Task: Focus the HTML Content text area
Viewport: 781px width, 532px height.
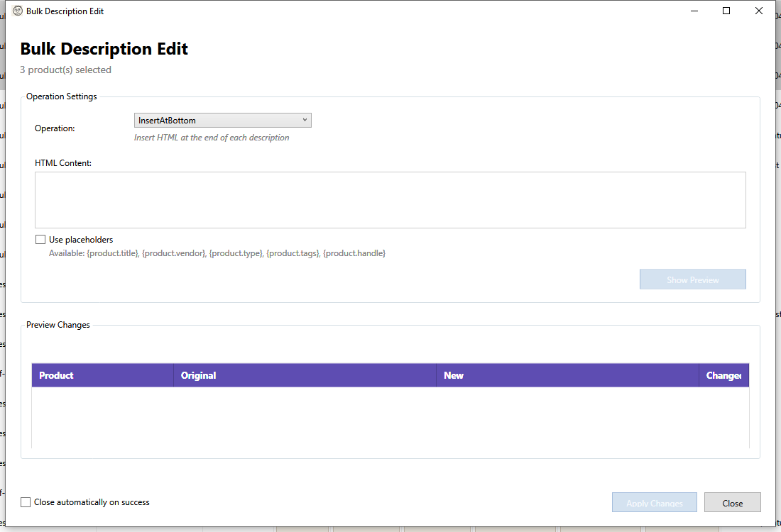Action: coord(390,199)
